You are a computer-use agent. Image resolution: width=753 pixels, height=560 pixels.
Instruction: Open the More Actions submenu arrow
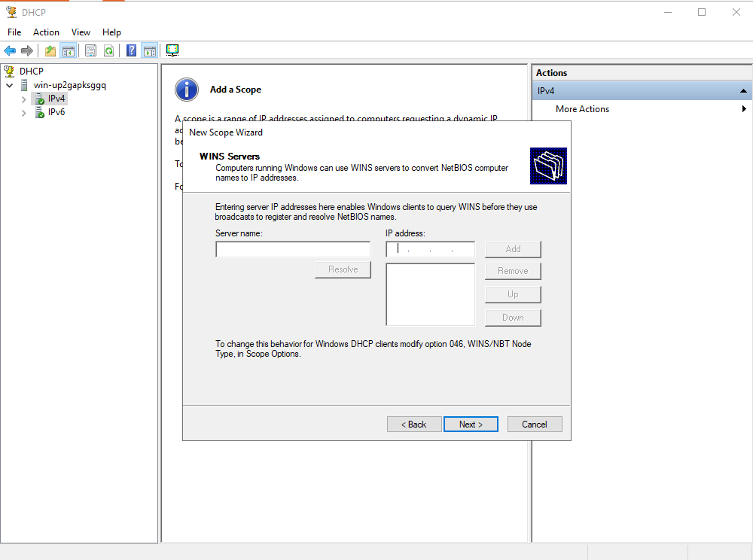pyautogui.click(x=744, y=109)
